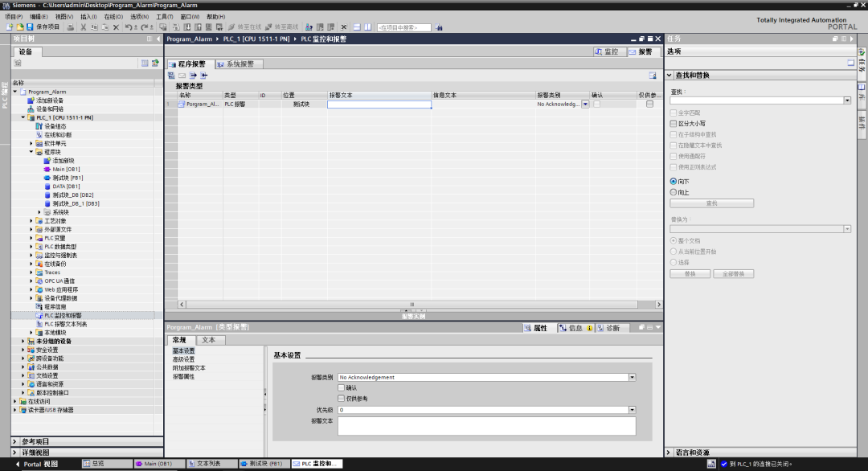Click the paste icon in toolbar
This screenshot has height=471, width=868.
point(105,27)
